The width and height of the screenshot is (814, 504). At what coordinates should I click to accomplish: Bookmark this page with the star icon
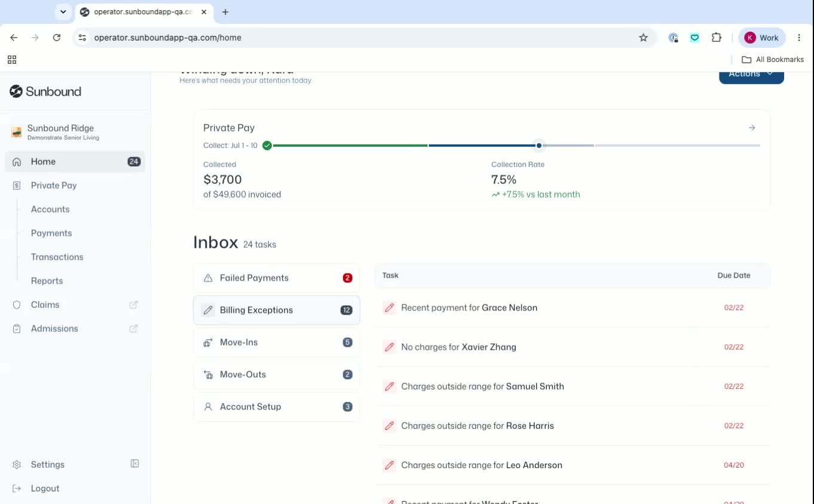click(x=643, y=38)
